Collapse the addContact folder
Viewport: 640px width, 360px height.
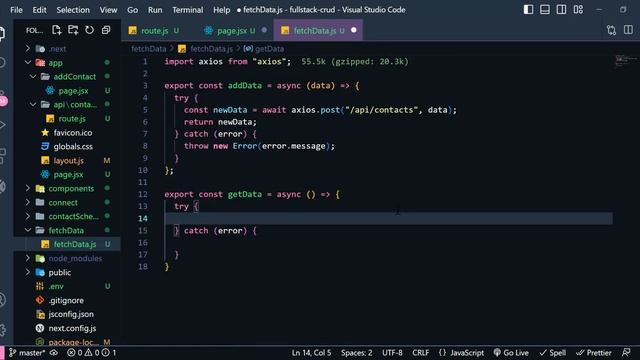(33, 76)
